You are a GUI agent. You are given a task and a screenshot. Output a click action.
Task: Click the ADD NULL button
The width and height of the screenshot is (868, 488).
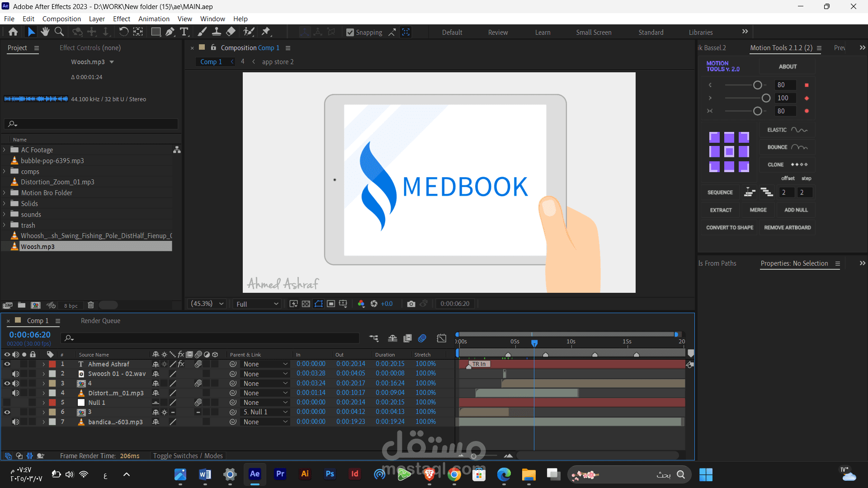point(796,210)
